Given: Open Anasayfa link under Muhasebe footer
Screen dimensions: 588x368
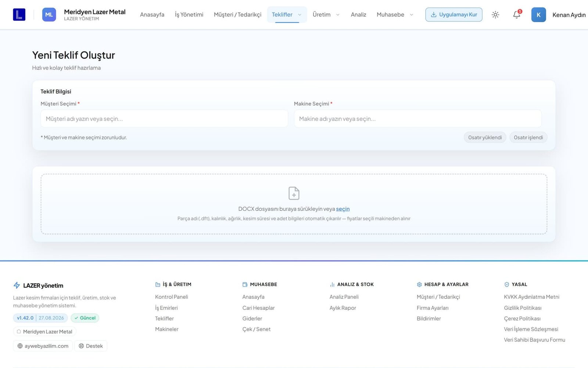Looking at the screenshot, I should [x=253, y=297].
